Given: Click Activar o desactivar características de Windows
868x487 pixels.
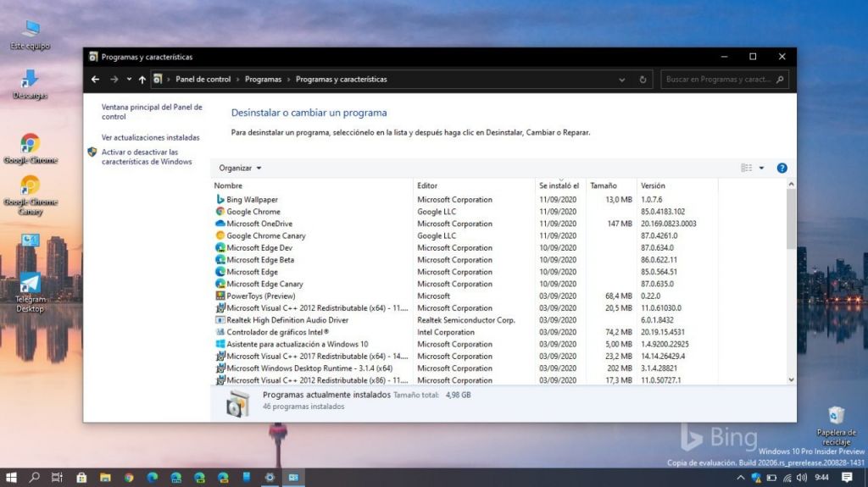Looking at the screenshot, I should click(x=147, y=157).
